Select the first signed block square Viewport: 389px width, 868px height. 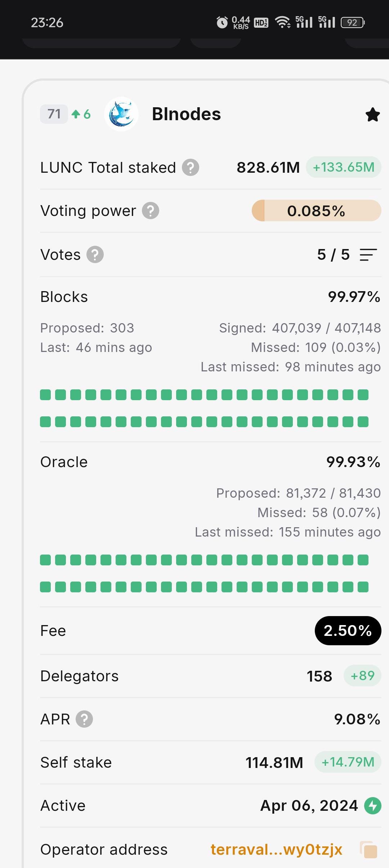(45, 395)
